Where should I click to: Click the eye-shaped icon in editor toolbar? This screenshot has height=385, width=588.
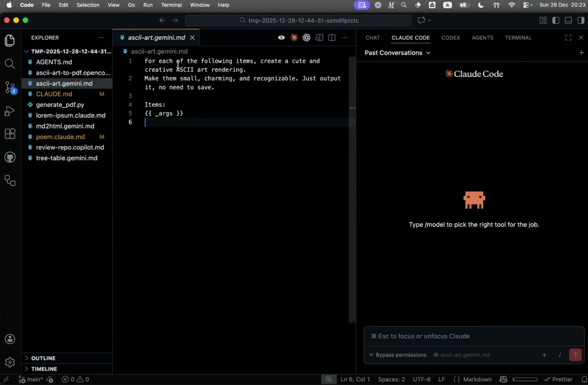(281, 38)
